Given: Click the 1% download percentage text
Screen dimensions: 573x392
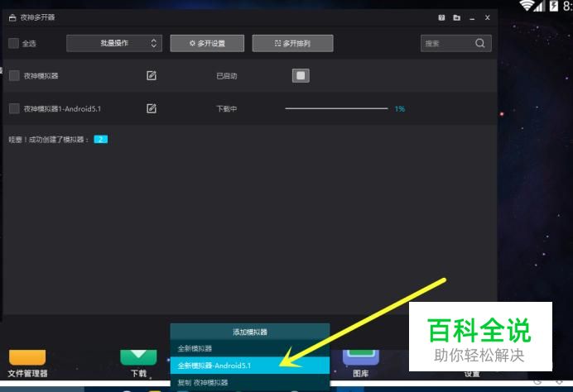Looking at the screenshot, I should click(400, 109).
